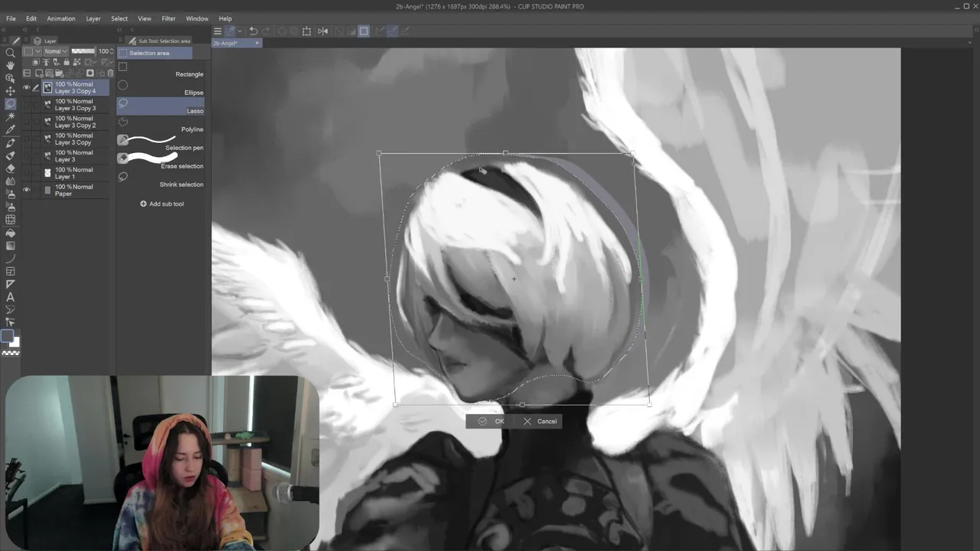Click the delete layer trash icon
The image size is (980, 551).
110,73
